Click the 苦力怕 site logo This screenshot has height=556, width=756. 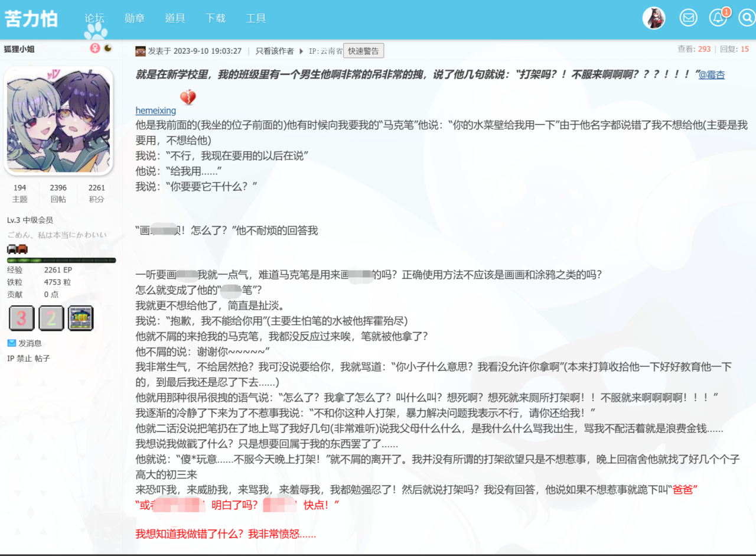click(31, 18)
